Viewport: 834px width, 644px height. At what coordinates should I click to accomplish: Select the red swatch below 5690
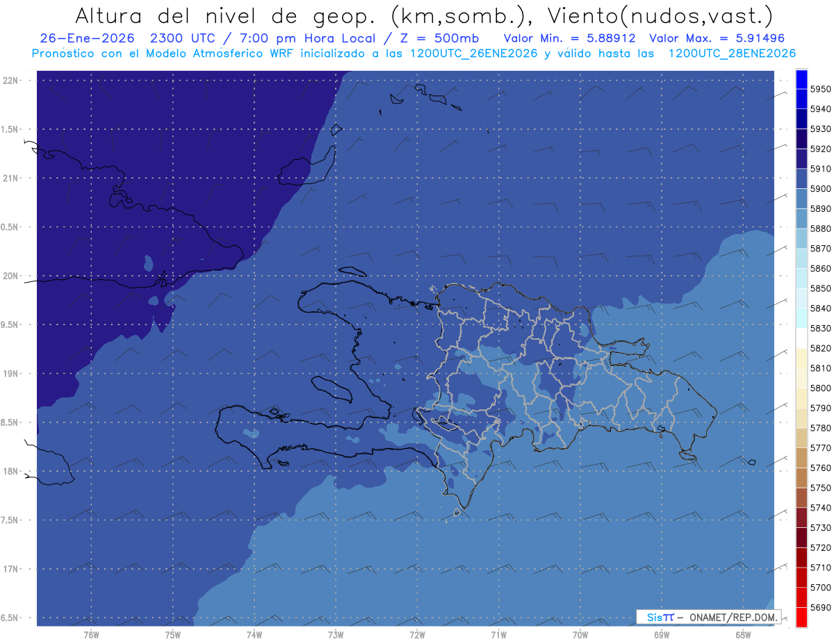point(801,617)
